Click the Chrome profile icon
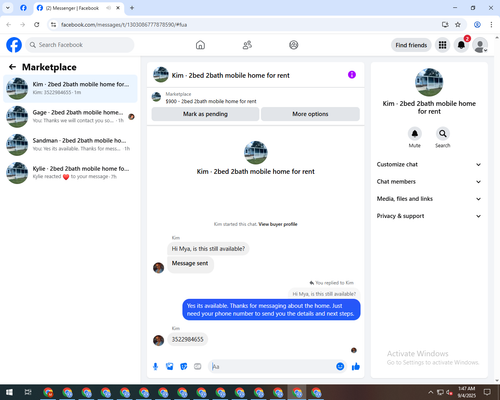 (477, 25)
